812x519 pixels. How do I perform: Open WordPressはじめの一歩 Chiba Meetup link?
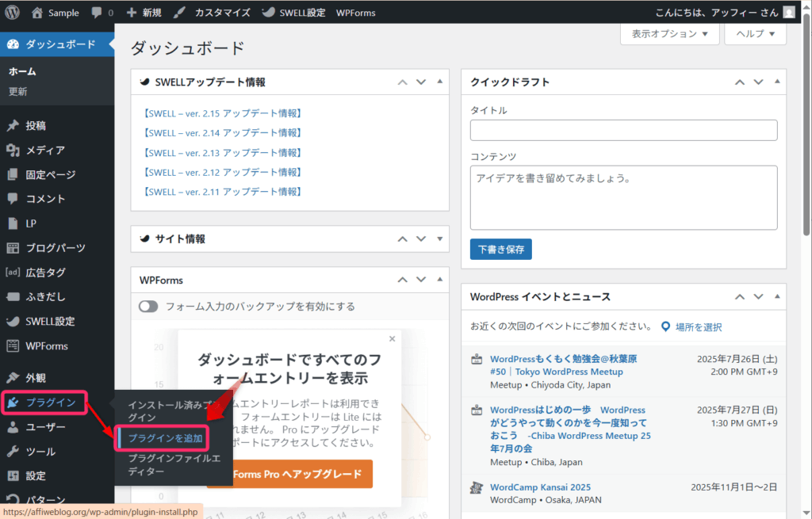(570, 429)
